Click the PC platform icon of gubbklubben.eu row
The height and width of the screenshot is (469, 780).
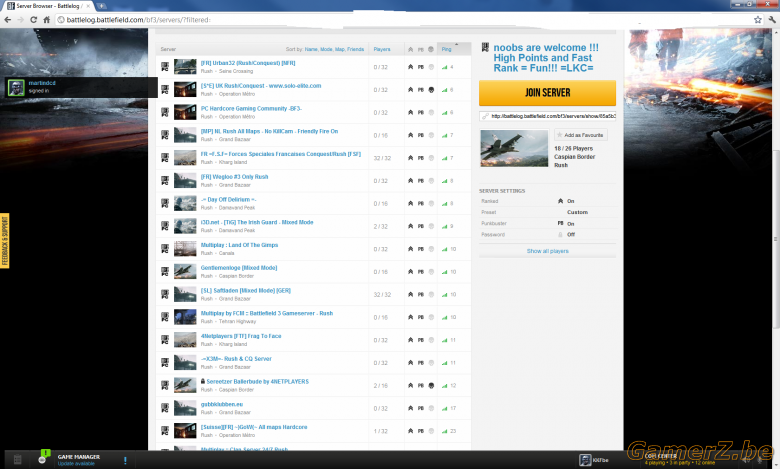(165, 408)
